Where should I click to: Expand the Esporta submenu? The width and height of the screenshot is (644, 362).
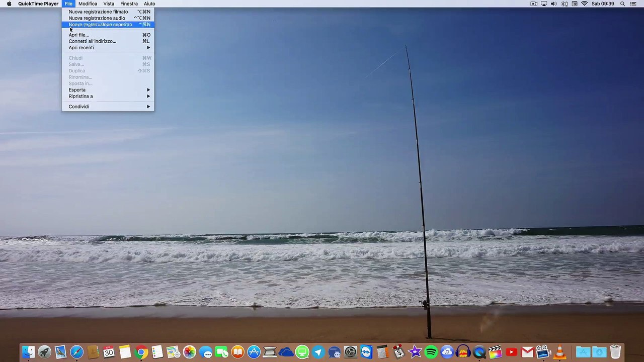[x=108, y=90]
